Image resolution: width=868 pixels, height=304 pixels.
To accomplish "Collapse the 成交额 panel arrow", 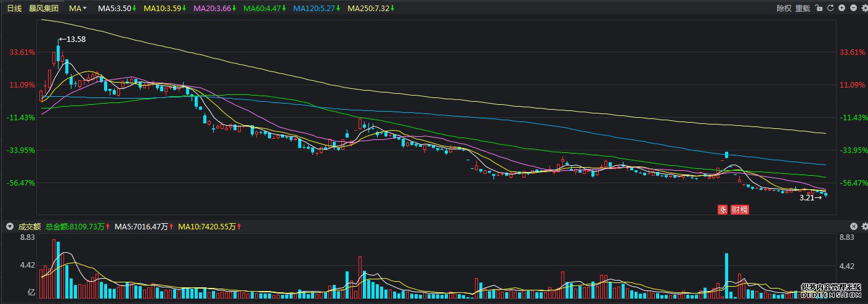I will [x=10, y=227].
